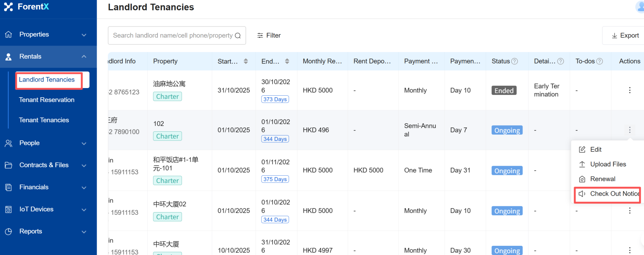
Task: Select Check Out Notice menu option
Action: point(614,194)
